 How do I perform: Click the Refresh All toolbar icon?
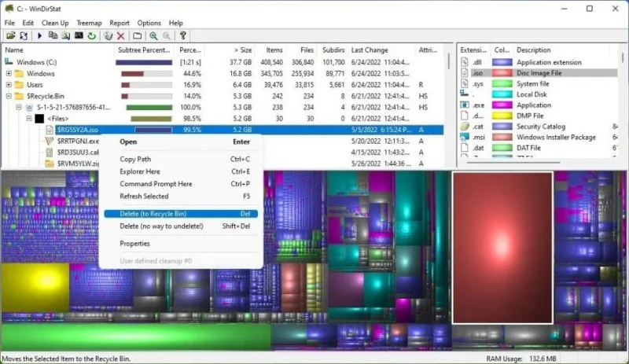pos(24,35)
